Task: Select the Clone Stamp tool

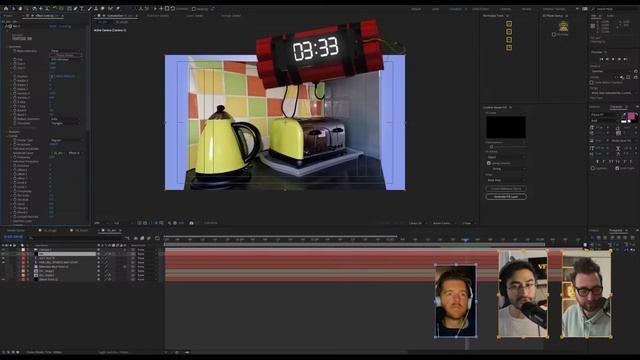Action: click(x=96, y=9)
